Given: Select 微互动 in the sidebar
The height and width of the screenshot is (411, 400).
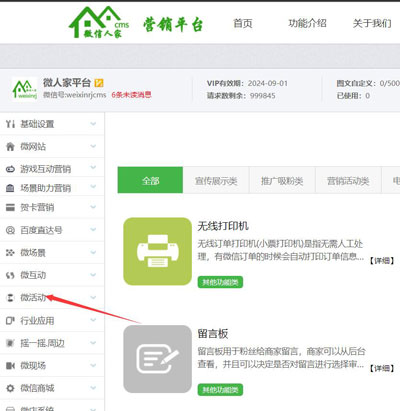Looking at the screenshot, I should (x=33, y=275).
